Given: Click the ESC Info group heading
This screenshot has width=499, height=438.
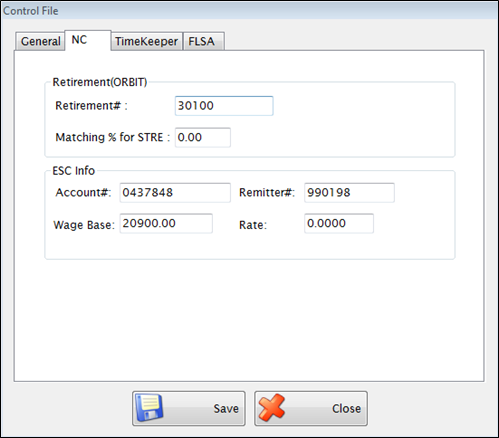Looking at the screenshot, I should pyautogui.click(x=74, y=171).
